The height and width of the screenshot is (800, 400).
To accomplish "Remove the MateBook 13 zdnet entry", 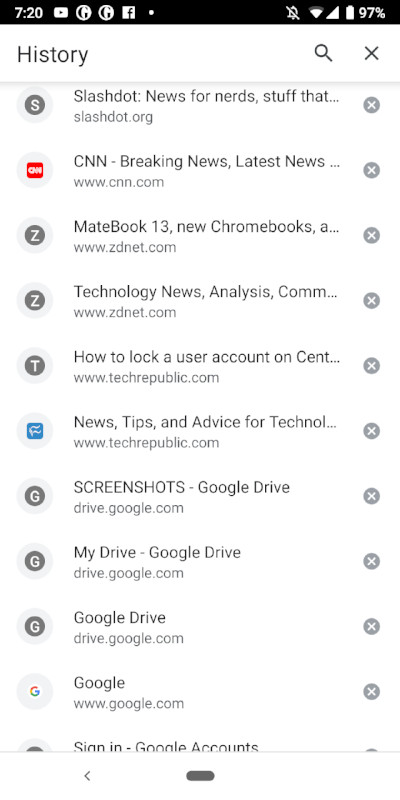I will tap(371, 236).
